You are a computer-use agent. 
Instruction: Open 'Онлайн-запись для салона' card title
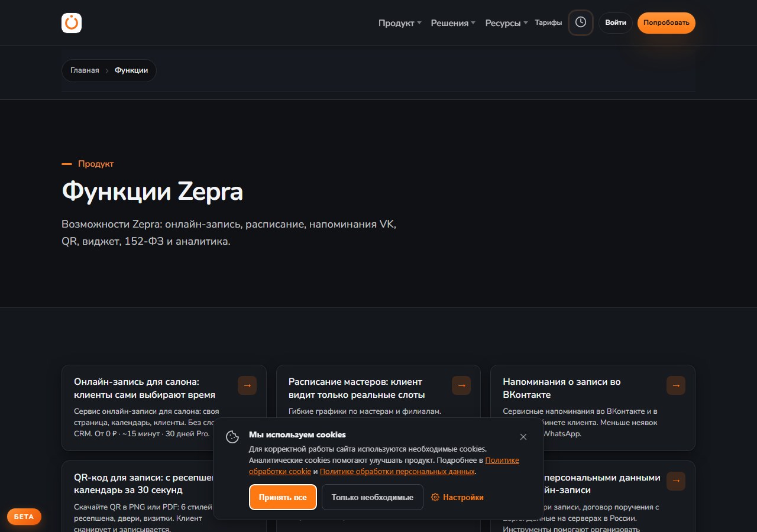pos(145,388)
